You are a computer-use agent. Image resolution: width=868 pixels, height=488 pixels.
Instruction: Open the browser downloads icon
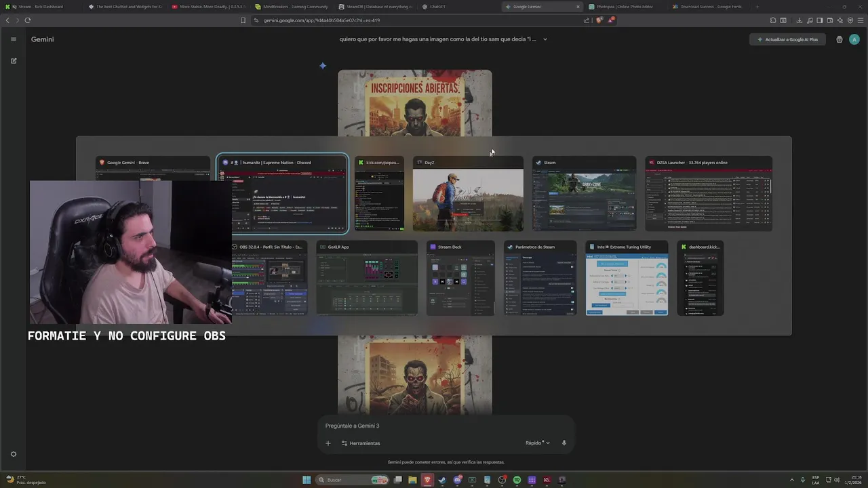click(x=800, y=20)
